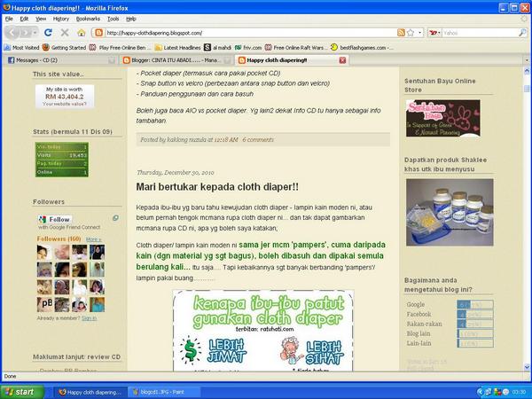Click the Windows Start button
Screen dimensions: 532x399
(x=22, y=392)
